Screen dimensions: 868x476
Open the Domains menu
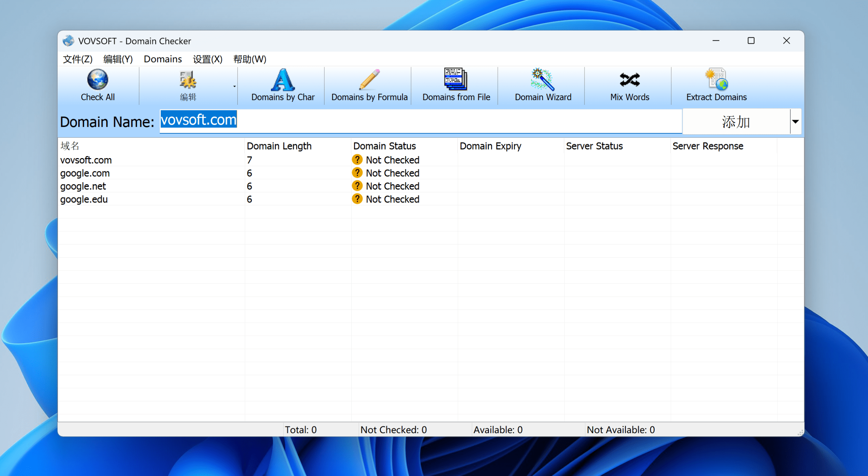[163, 59]
